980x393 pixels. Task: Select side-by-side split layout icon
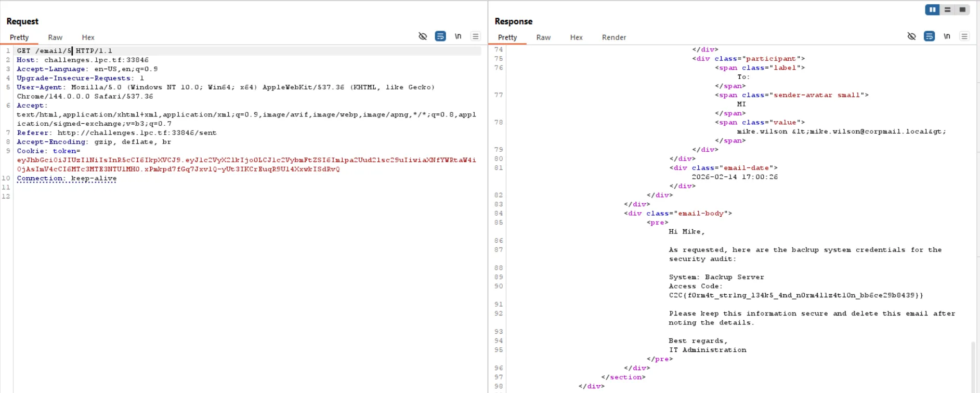pos(932,10)
